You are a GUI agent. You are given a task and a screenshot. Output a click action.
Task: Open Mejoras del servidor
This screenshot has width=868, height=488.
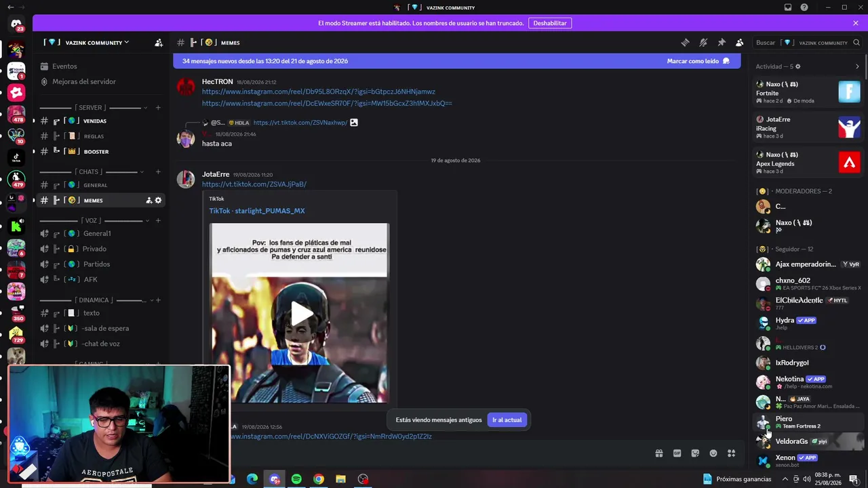(84, 81)
